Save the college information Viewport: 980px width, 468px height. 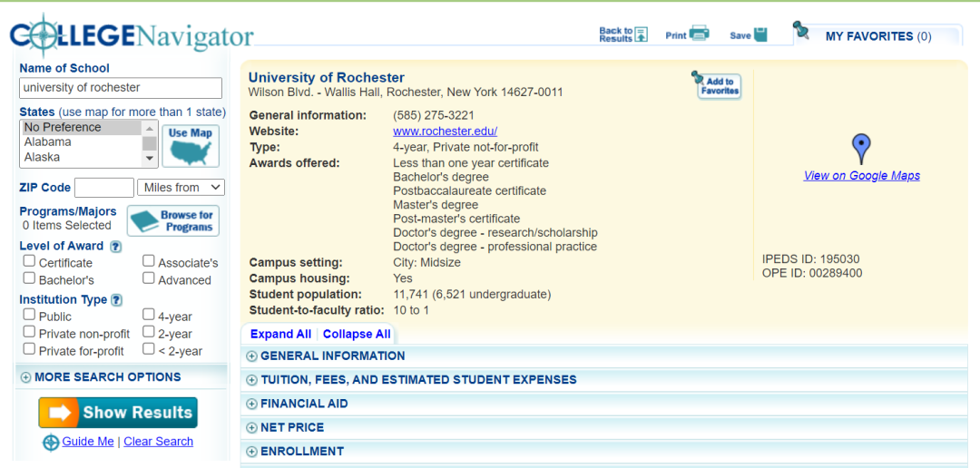click(748, 35)
